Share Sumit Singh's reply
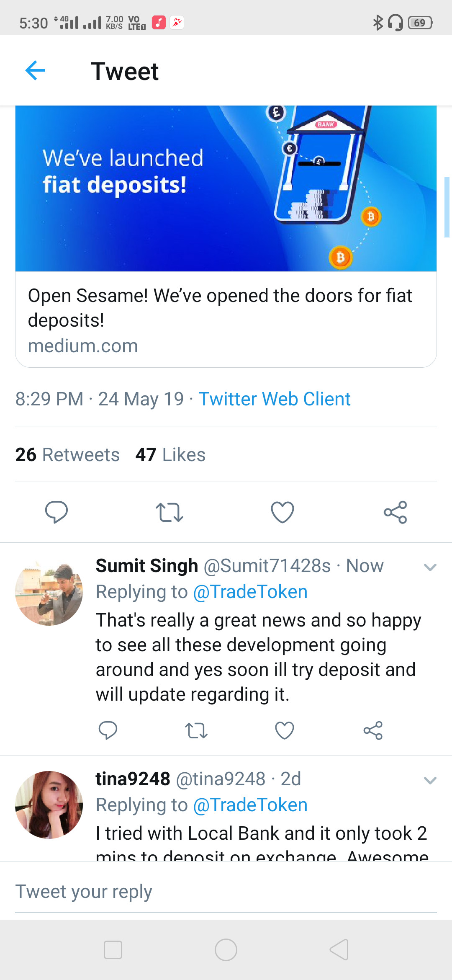Image resolution: width=452 pixels, height=980 pixels. coord(373,730)
